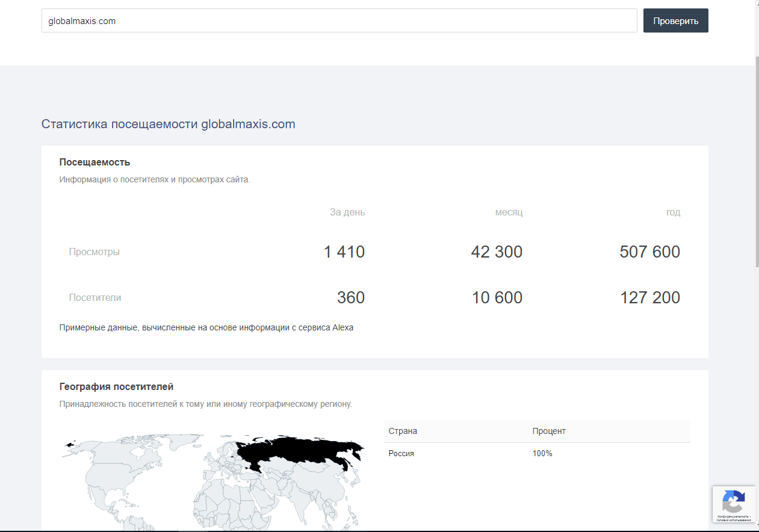Open the Конфиденциальность link in reCAPTCHA badge
Viewport: 759px width, 532px height.
[x=731, y=516]
